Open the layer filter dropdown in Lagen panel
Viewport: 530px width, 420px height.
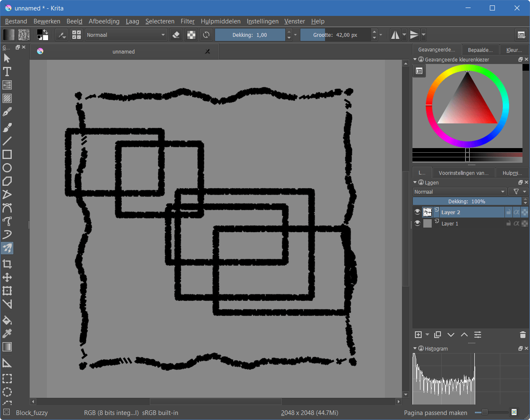click(519, 192)
